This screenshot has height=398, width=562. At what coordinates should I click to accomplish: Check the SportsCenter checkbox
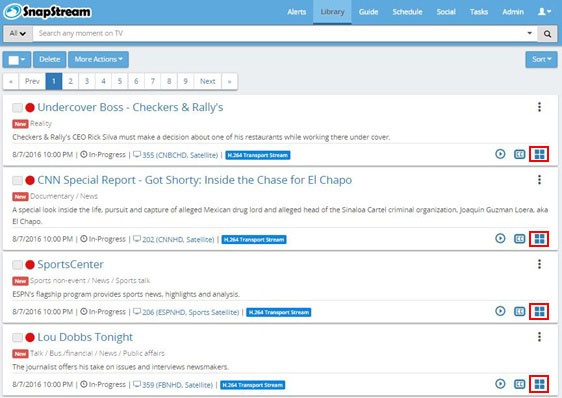pyautogui.click(x=17, y=265)
